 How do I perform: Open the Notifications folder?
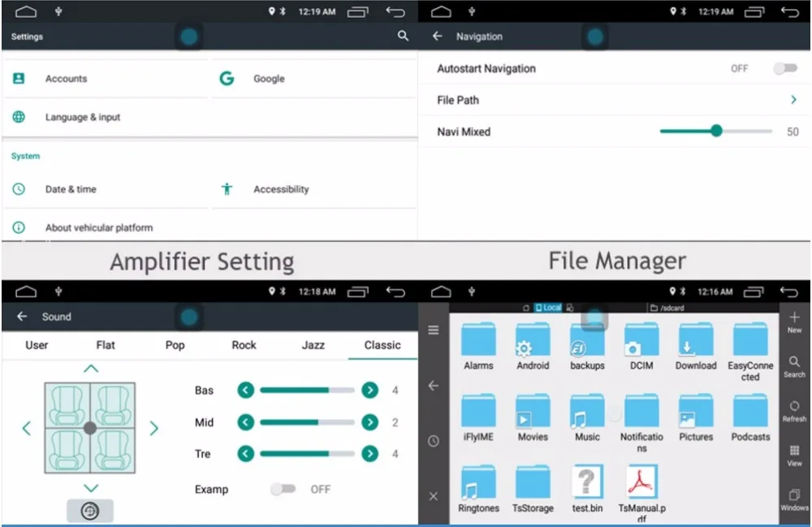[641, 423]
